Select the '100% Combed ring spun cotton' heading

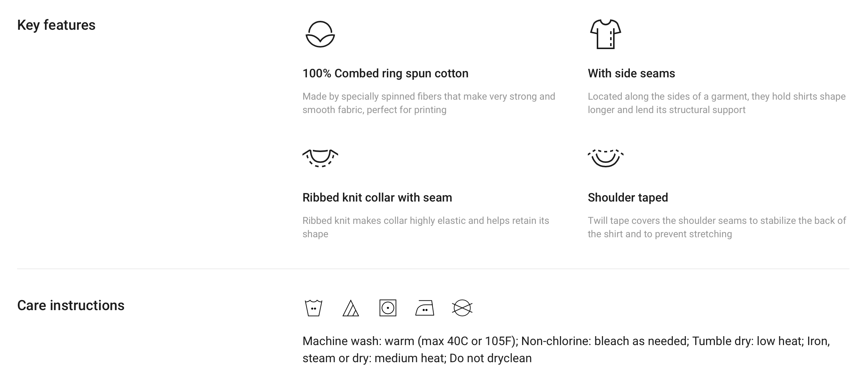point(385,73)
